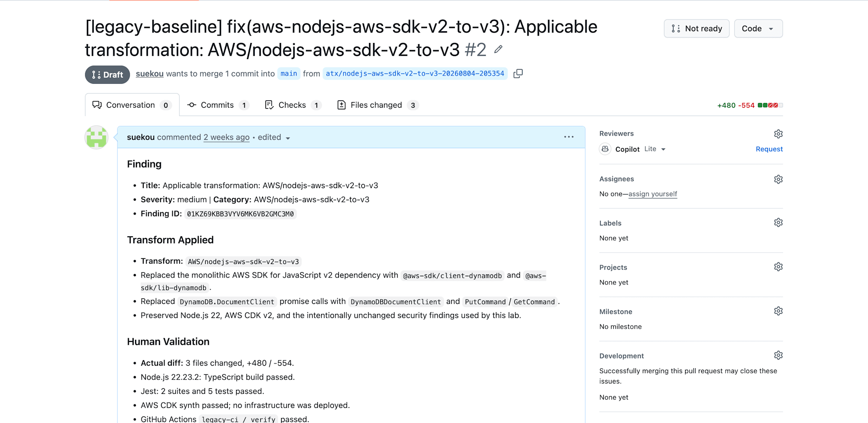Click the assign yourself link

(x=653, y=194)
